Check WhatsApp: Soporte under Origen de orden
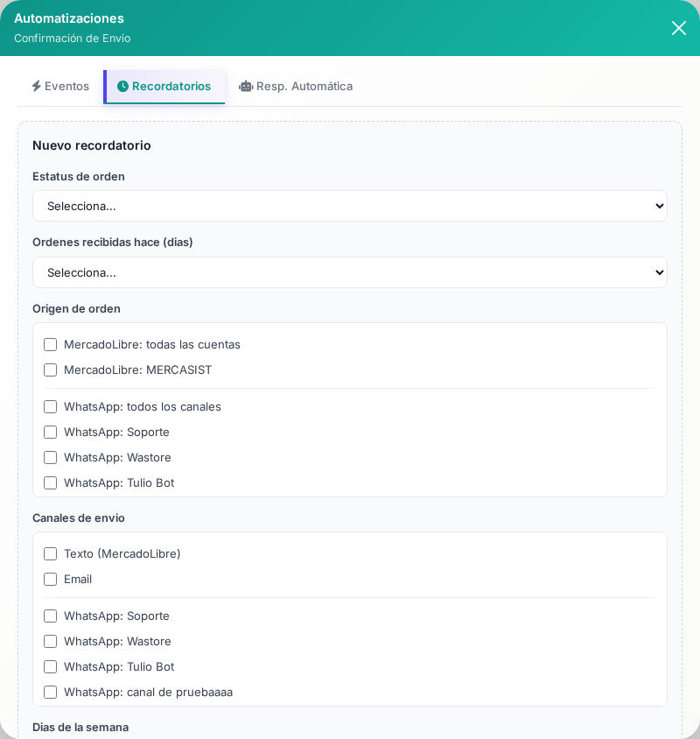This screenshot has height=739, width=700. point(51,433)
